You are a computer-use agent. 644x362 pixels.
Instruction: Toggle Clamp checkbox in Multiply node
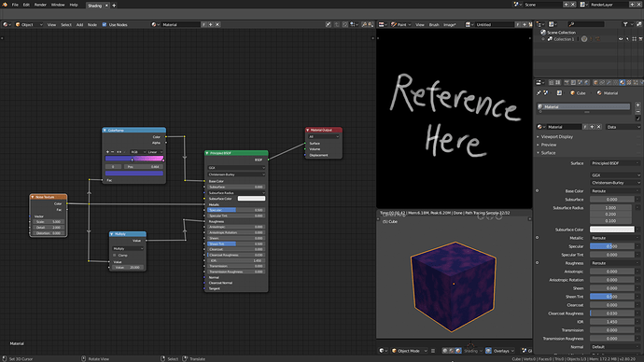[x=115, y=256]
